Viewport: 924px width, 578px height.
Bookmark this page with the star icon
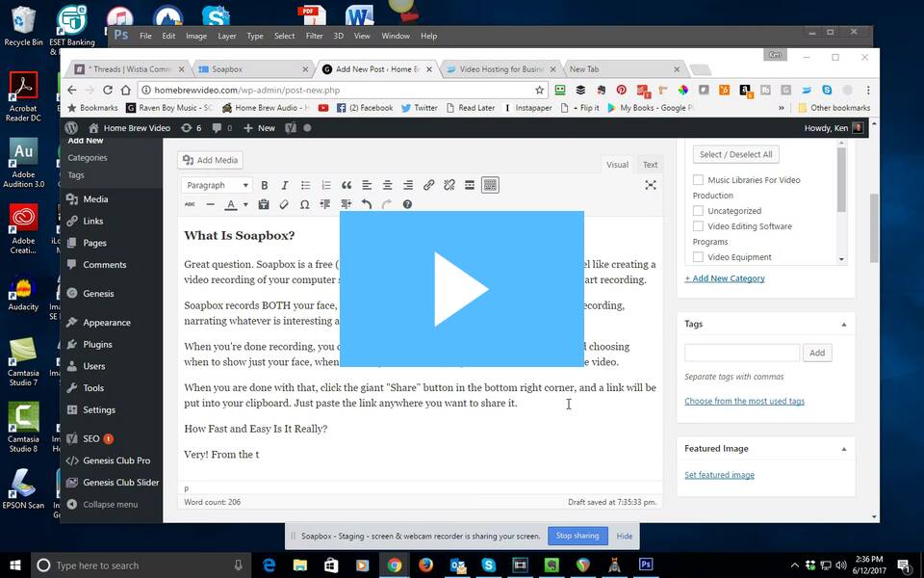(539, 91)
